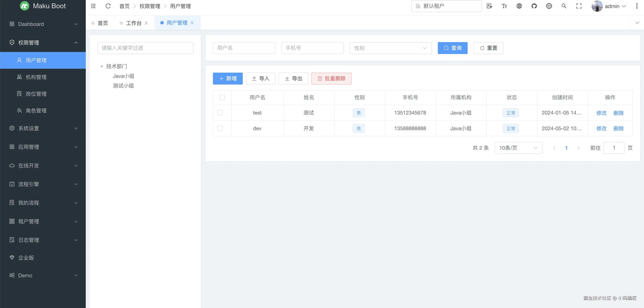Toggle fullscreen mode icon

(x=579, y=6)
